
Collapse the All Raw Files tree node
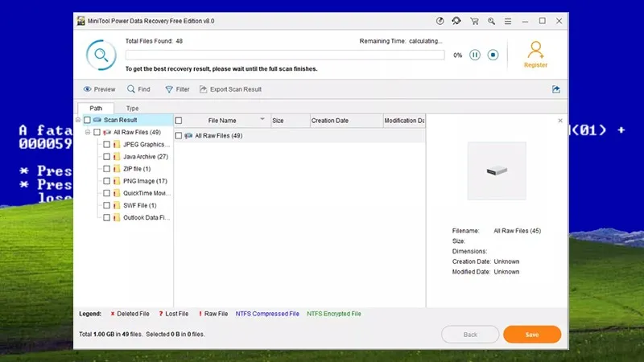(x=88, y=132)
